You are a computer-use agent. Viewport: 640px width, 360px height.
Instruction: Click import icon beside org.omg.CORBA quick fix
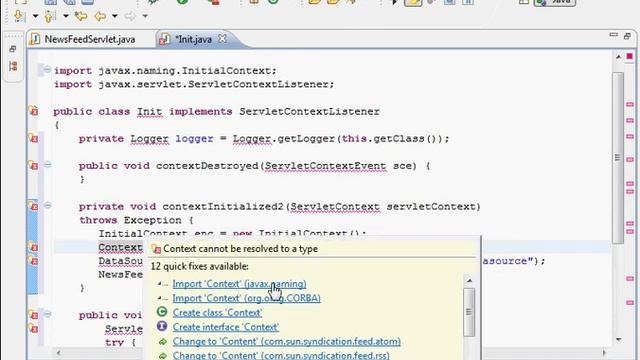[x=162, y=298]
